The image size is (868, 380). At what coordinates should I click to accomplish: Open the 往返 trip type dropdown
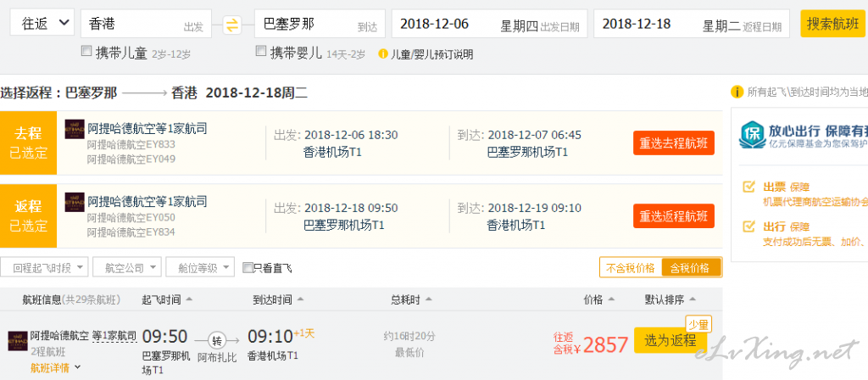42,23
